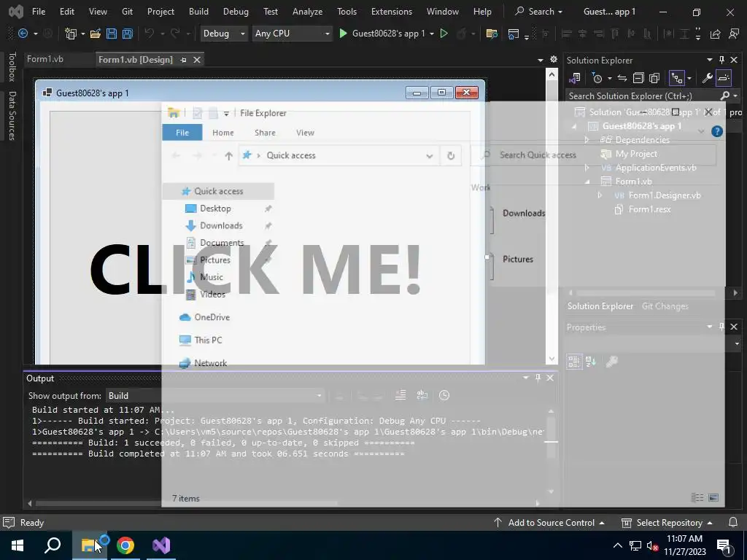Click the Search button in title bar
This screenshot has height=560, width=747.
pos(539,12)
